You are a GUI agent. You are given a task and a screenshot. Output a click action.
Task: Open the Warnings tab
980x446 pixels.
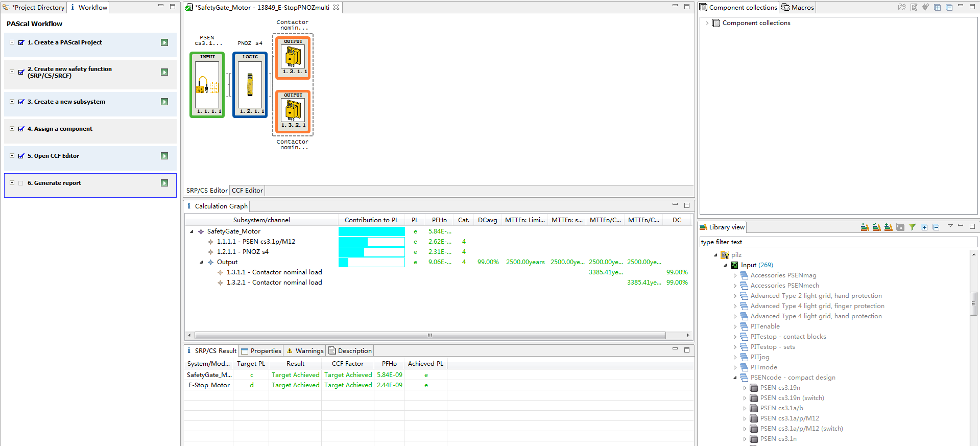click(x=305, y=351)
